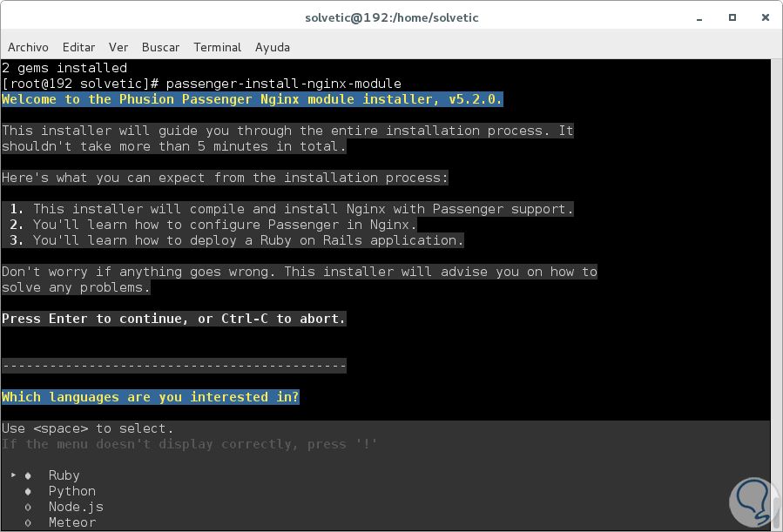The height and width of the screenshot is (532, 783).
Task: Click the minimize window button
Action: [699, 17]
